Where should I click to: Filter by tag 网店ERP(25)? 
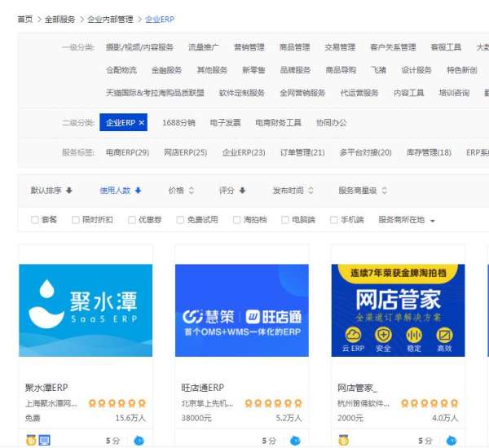[186, 152]
